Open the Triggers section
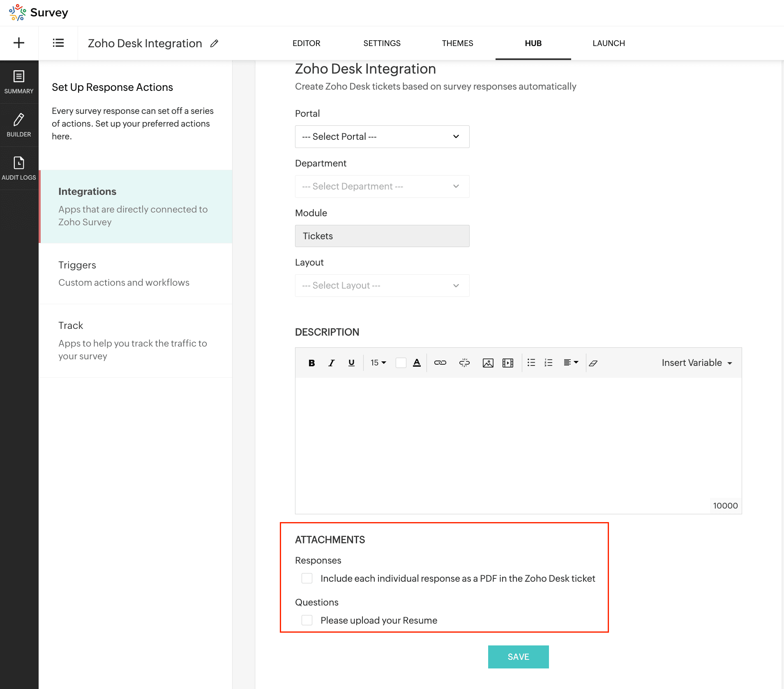784x689 pixels. point(136,274)
